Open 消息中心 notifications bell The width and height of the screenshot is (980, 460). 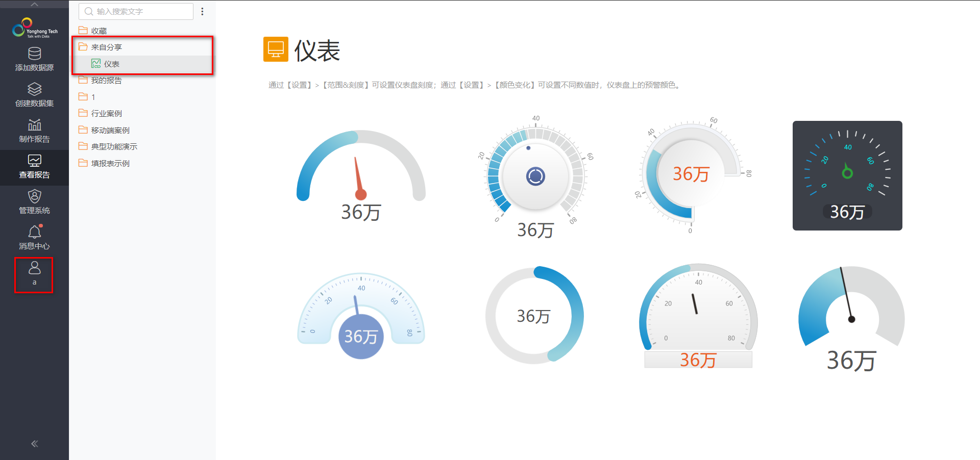pyautogui.click(x=34, y=239)
